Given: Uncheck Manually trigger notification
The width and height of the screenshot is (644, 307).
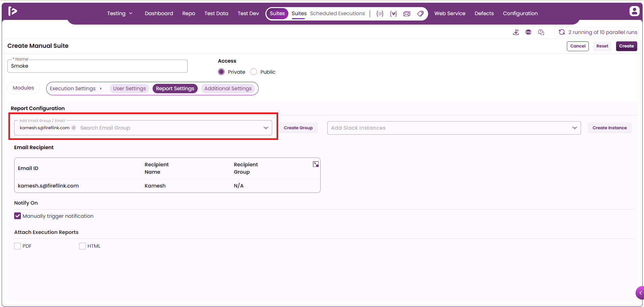Looking at the screenshot, I should pyautogui.click(x=18, y=216).
